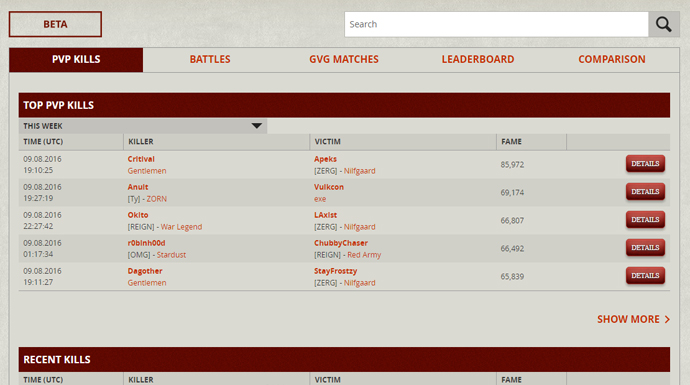Viewport: 690px width, 385px height.
Task: Open DETAILS for Anult's kill on Vulkcon
Action: coord(645,192)
